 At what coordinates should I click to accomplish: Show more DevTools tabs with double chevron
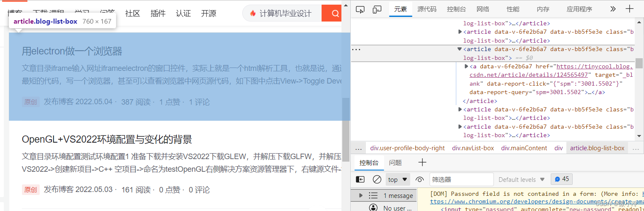[x=613, y=9]
